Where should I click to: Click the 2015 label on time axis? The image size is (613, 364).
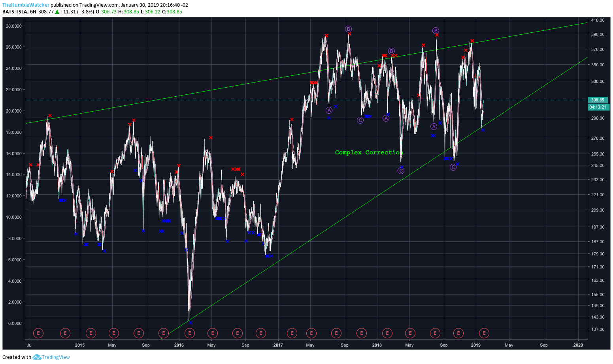[80, 345]
